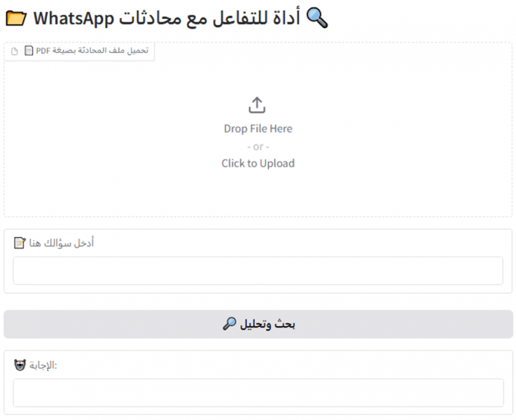
Task: Click the page emoji next to PDF label
Action: (x=29, y=50)
